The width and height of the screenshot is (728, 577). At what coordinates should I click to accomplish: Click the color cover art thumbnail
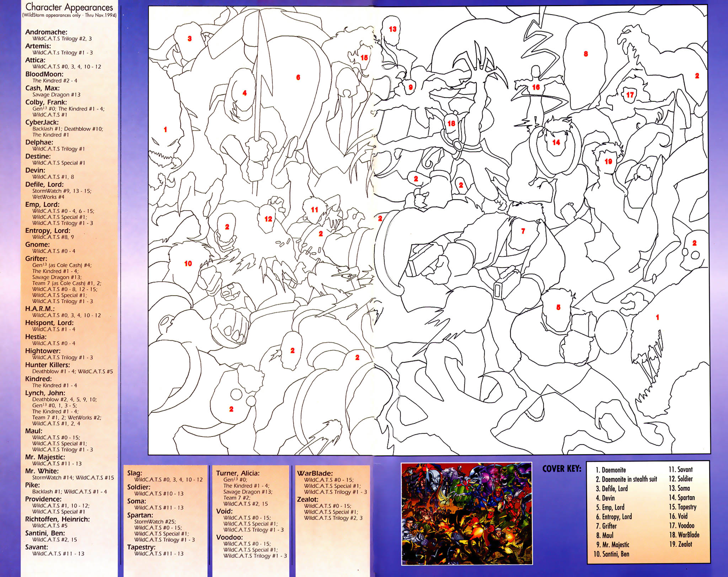[x=467, y=513]
